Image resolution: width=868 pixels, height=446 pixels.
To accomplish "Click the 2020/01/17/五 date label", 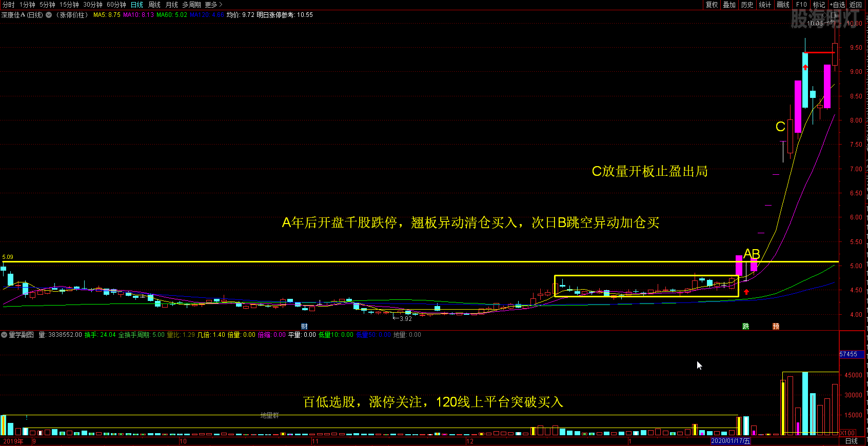I will pos(731,441).
